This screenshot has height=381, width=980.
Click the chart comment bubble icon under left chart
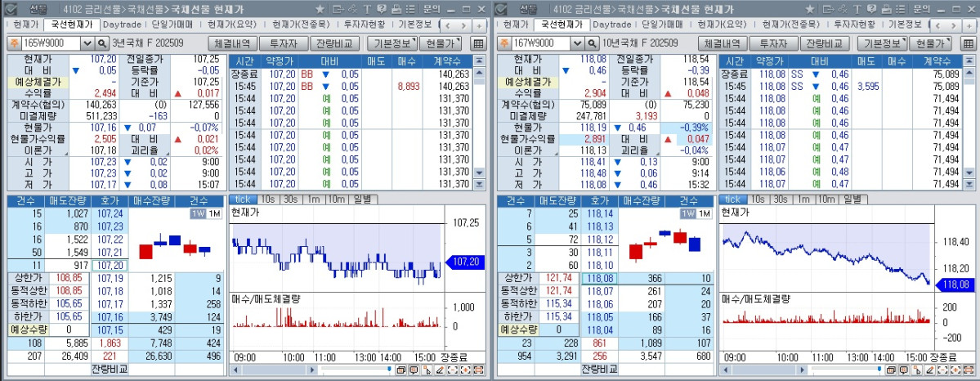click(414, 370)
